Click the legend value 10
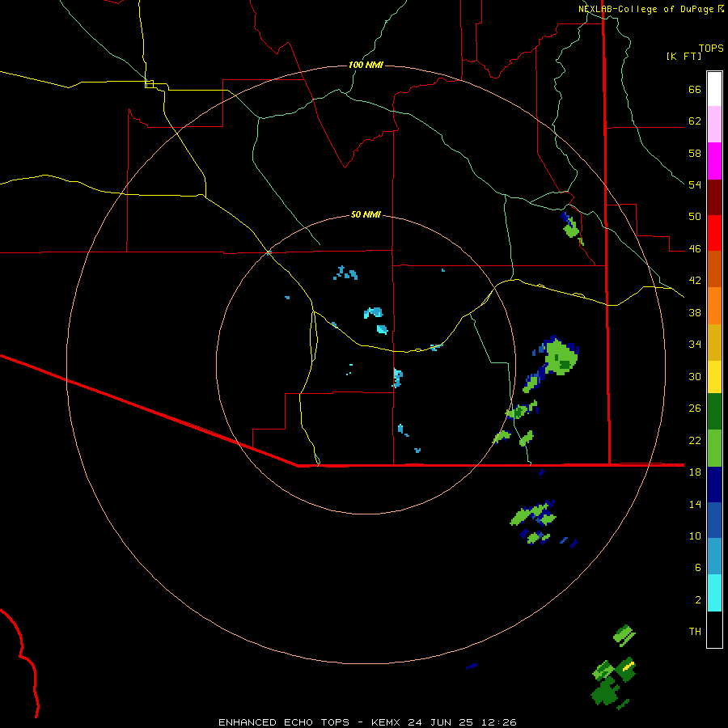This screenshot has height=728, width=728. [x=695, y=535]
